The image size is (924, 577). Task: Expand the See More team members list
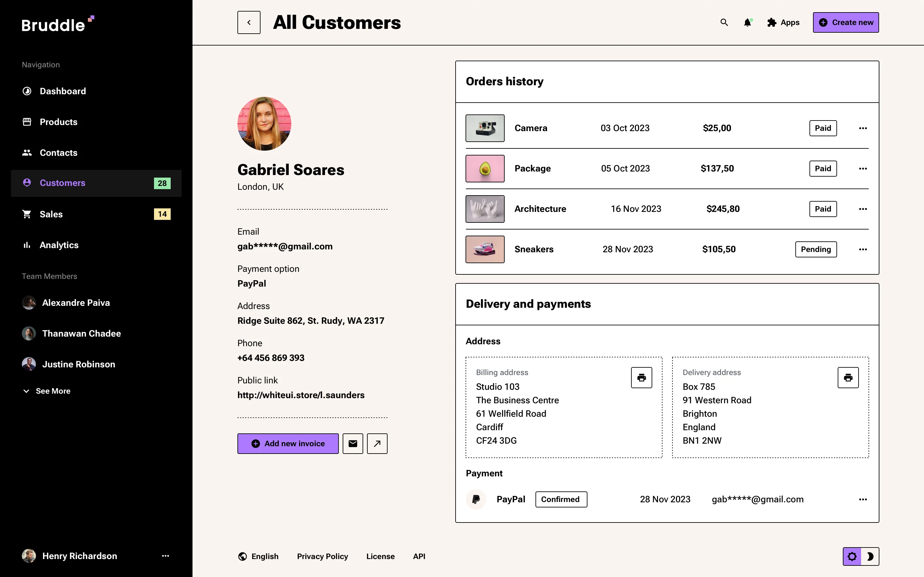tap(46, 391)
